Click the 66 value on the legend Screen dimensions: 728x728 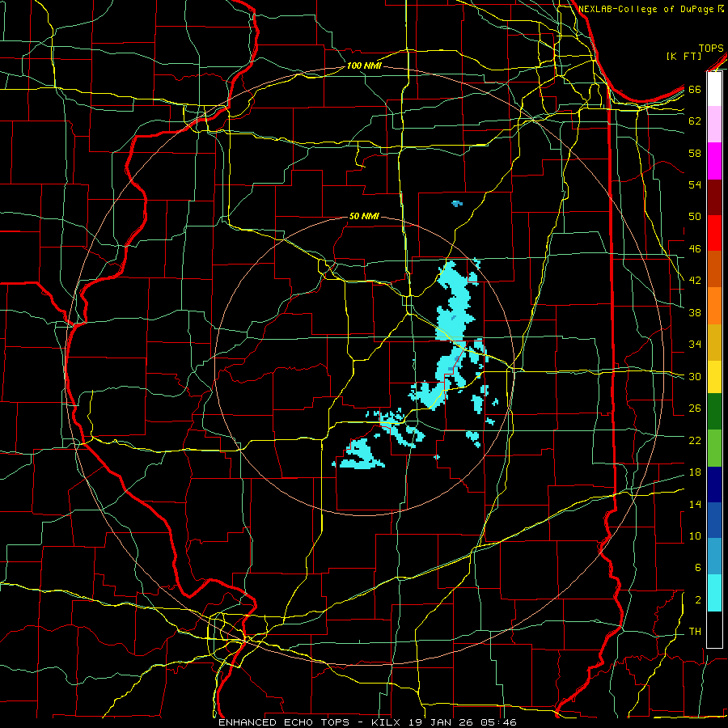tap(695, 89)
